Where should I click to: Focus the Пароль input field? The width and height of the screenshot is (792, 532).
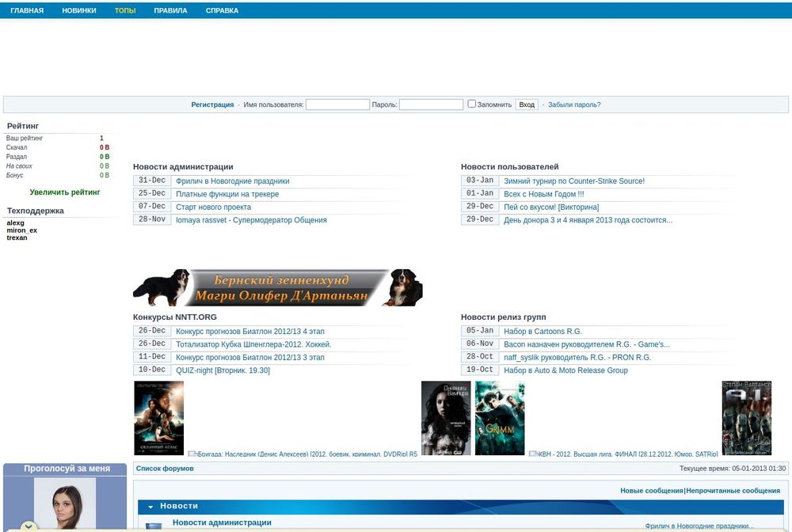tap(431, 104)
